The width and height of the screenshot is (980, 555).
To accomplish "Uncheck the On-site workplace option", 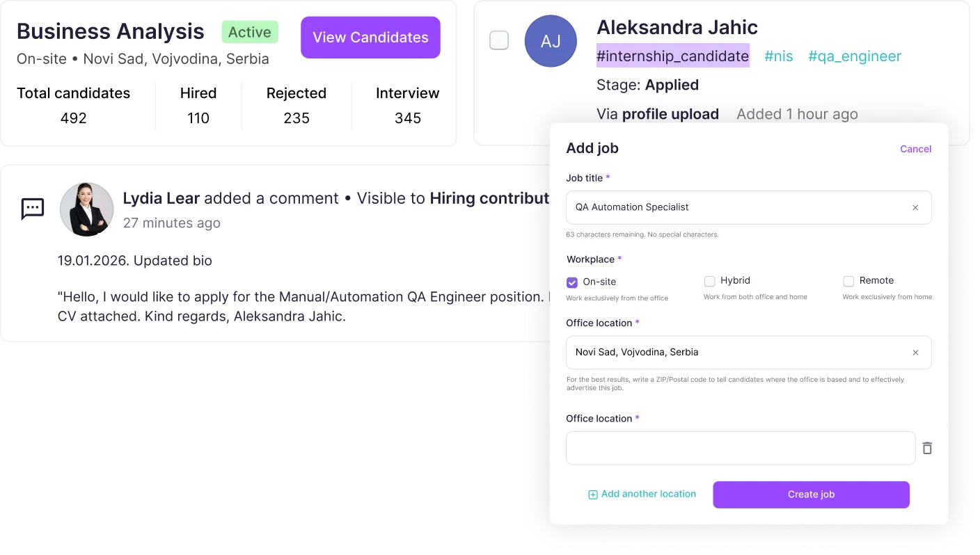I will click(572, 282).
